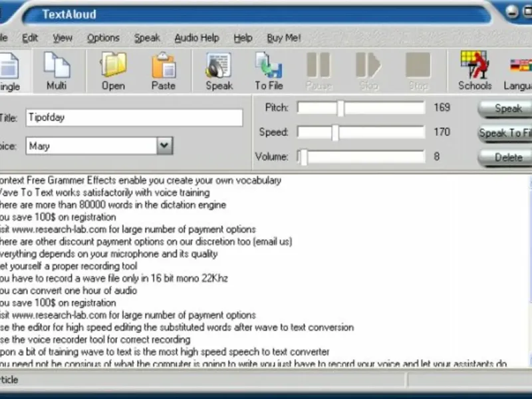Screen dimensions: 532x399
Task: Minimize the TextAloud window
Action: tap(512, 13)
